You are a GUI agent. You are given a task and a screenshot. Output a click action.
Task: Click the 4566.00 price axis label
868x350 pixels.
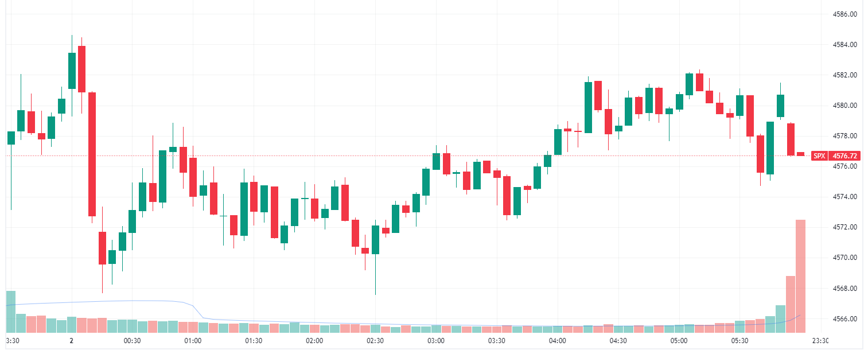pos(844,318)
